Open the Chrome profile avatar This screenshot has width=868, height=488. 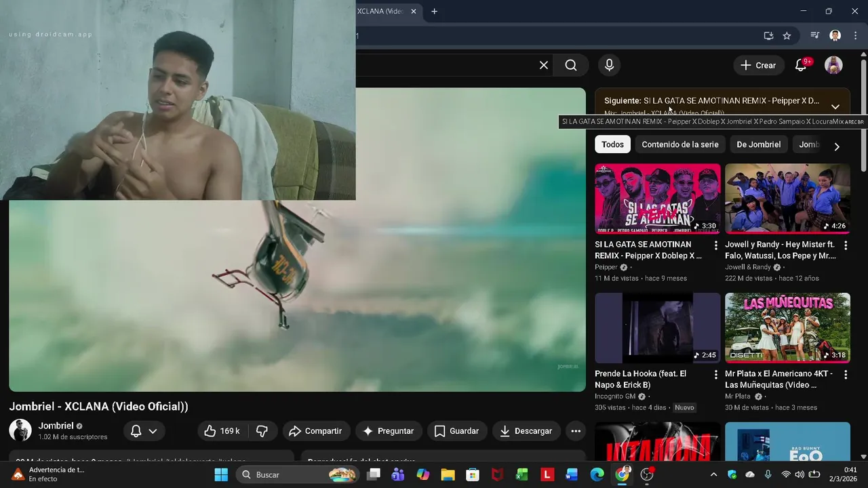[x=835, y=36]
